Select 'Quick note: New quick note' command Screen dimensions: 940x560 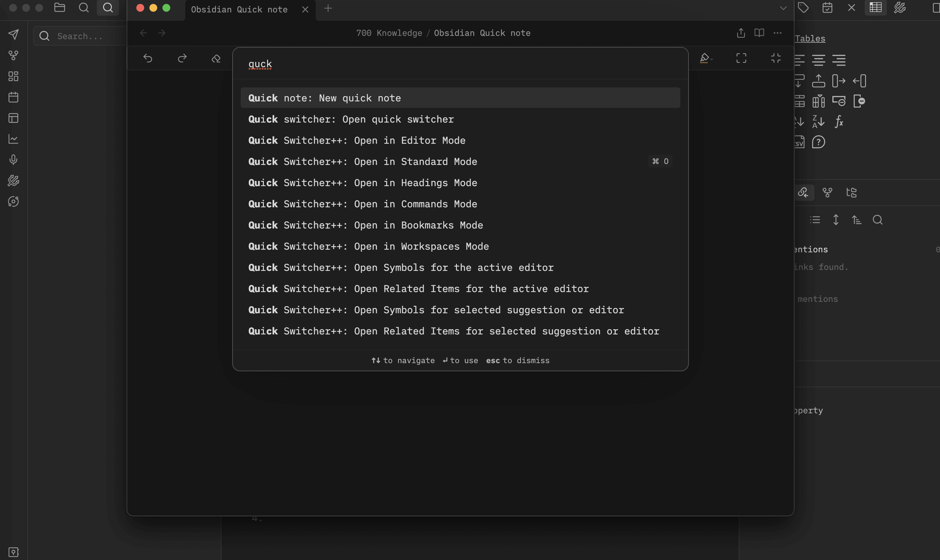460,98
